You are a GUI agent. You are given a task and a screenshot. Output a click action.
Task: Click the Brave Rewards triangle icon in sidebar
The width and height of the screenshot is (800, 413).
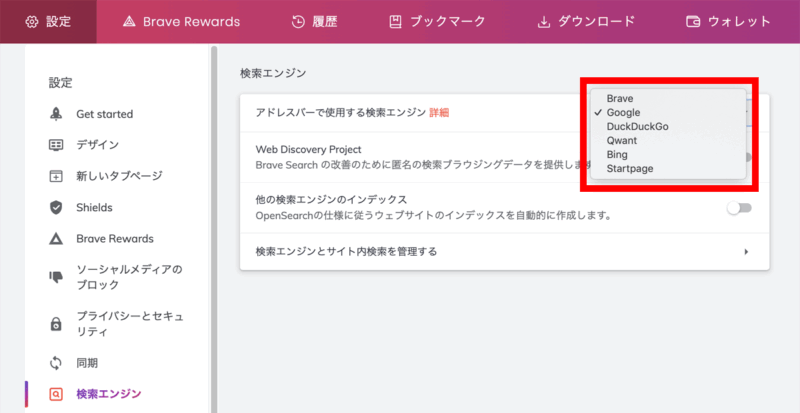click(x=57, y=239)
